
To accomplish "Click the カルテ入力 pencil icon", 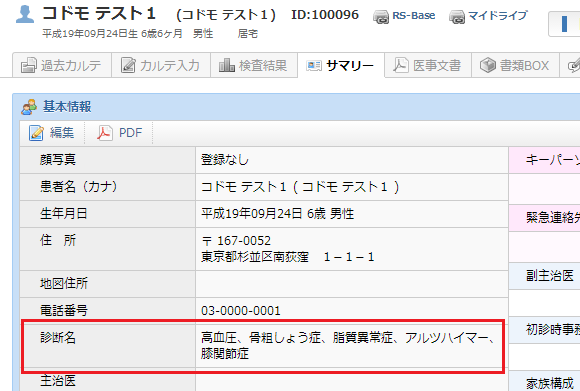I will pyautogui.click(x=128, y=65).
